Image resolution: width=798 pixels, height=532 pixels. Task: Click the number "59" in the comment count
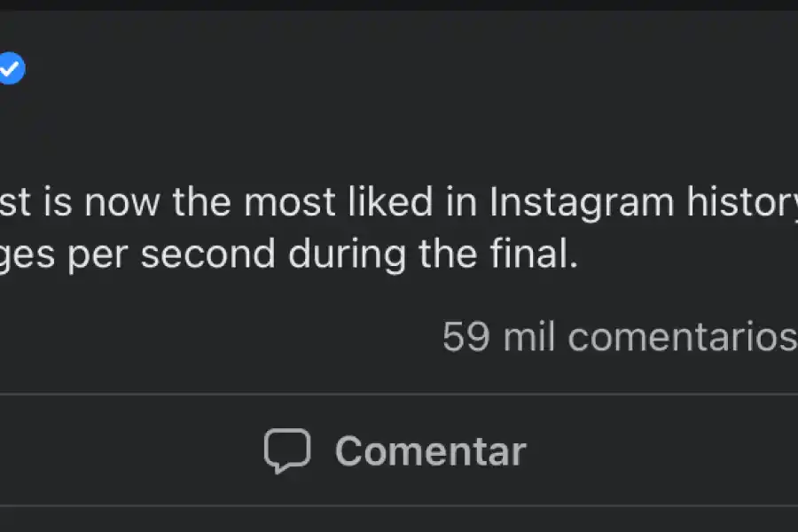coord(466,338)
